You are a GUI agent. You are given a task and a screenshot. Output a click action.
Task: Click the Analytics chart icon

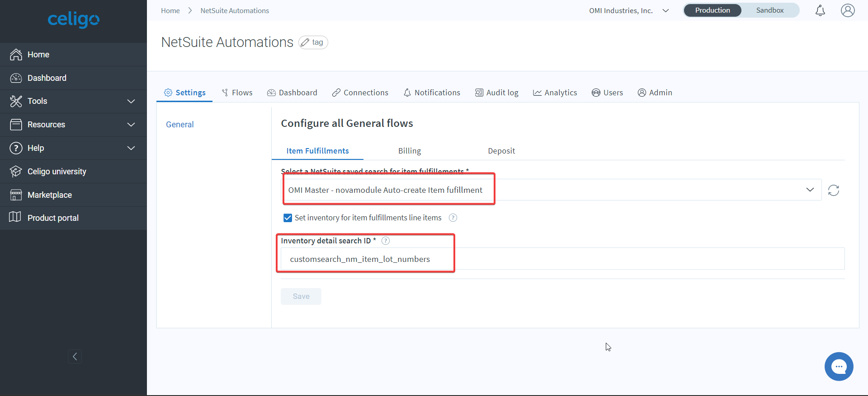pyautogui.click(x=537, y=93)
